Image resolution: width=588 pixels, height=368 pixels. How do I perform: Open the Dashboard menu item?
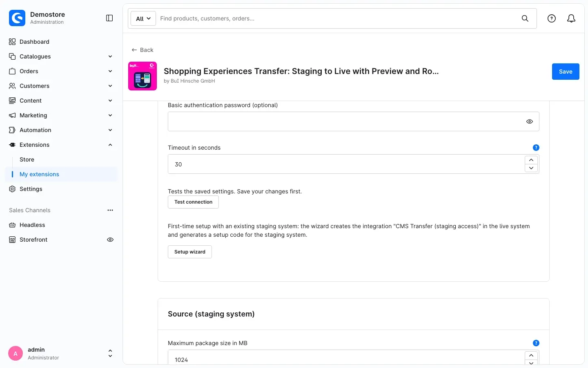(34, 42)
